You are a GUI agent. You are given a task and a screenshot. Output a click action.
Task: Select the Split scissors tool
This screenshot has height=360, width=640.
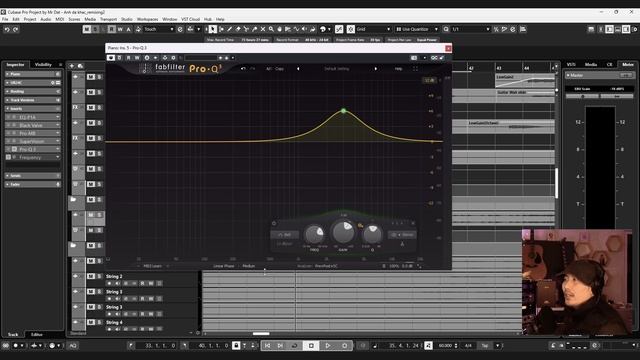pos(246,29)
